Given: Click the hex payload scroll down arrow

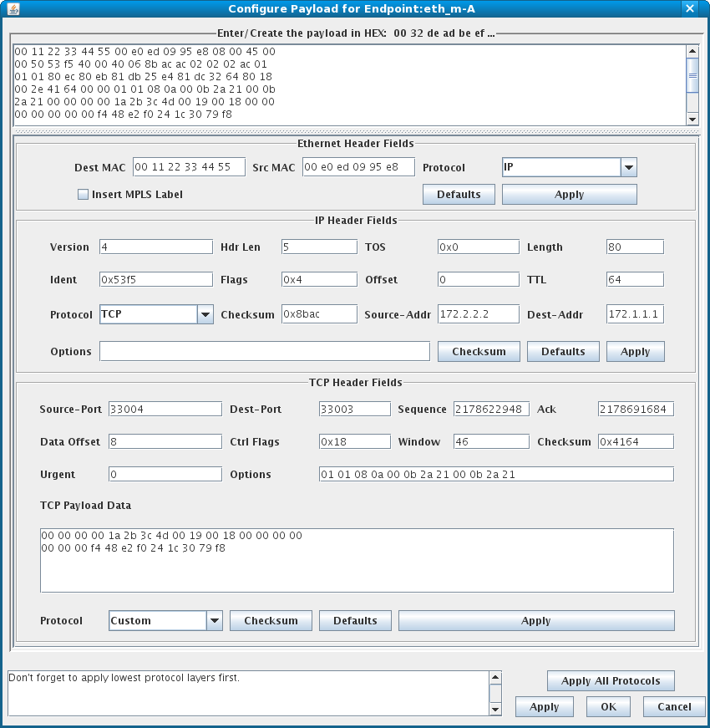Looking at the screenshot, I should (692, 120).
